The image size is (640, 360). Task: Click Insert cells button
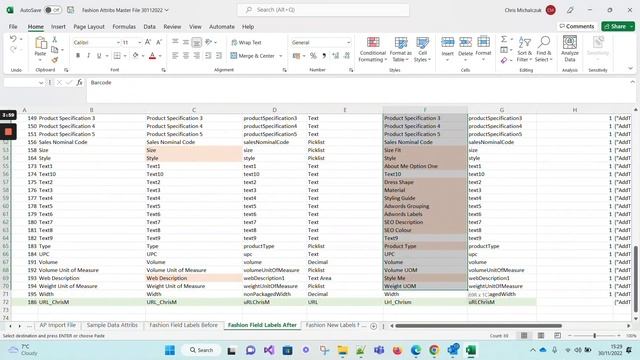coord(447,49)
